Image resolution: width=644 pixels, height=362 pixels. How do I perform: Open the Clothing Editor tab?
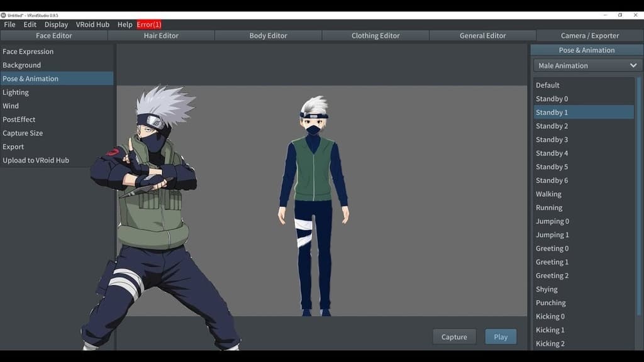coord(375,36)
